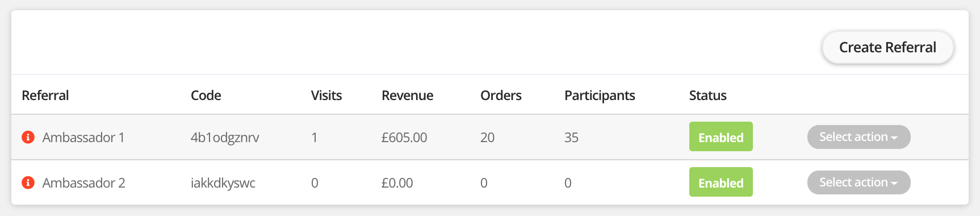Sort by the Orders column header
The image size is (980, 216).
[x=501, y=95]
